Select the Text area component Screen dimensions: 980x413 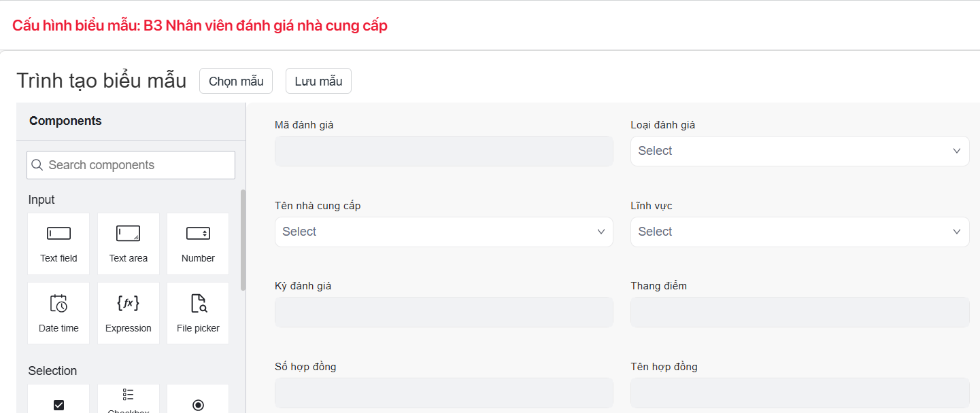[128, 243]
